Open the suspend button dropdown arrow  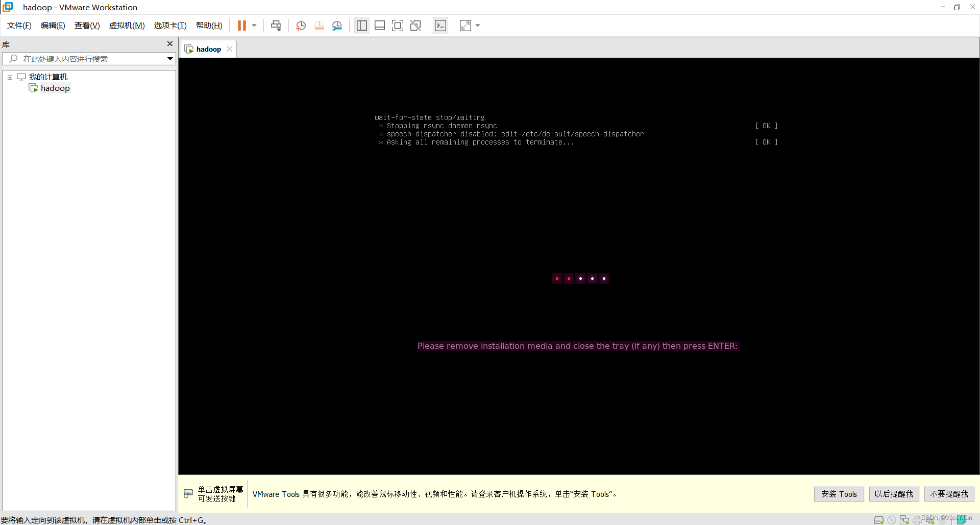(x=253, y=25)
